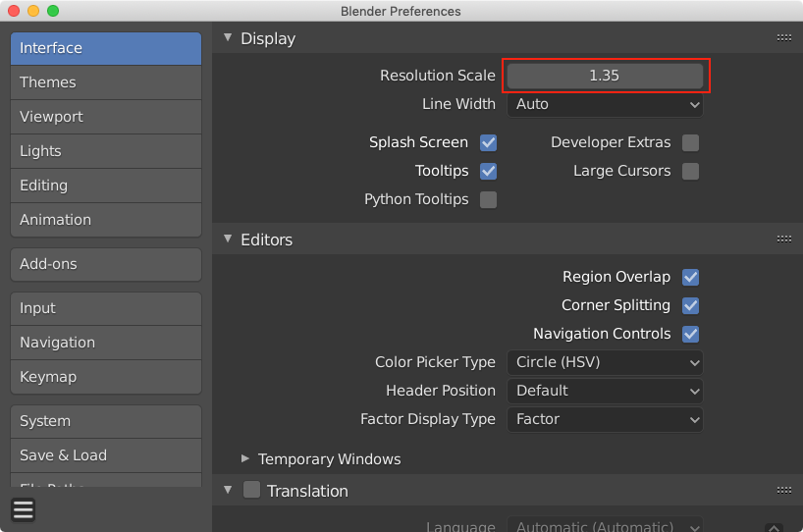Click the Temporary Windows label
803x532 pixels.
pos(329,459)
